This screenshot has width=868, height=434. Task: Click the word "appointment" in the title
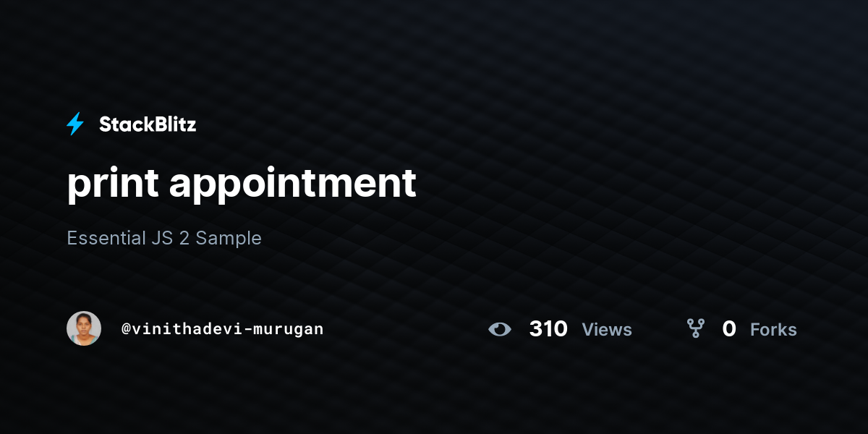coord(293,184)
